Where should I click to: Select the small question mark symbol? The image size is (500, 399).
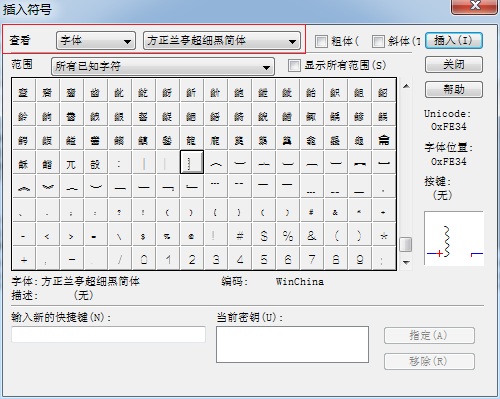119,212
